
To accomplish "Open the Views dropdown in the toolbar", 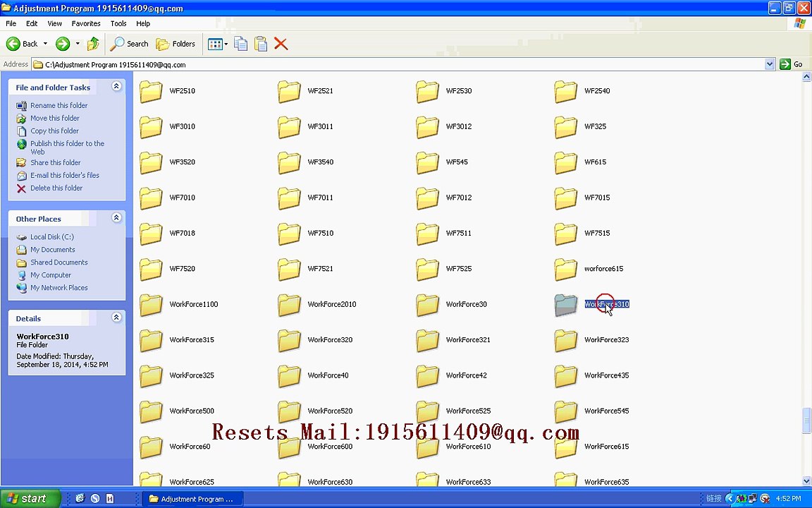I will pos(218,44).
